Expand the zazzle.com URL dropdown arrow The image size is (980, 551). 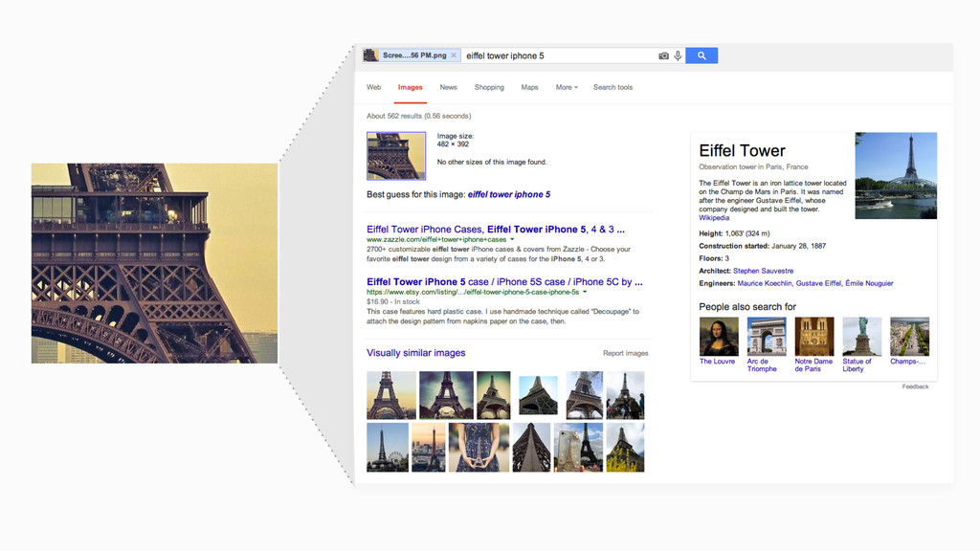(x=512, y=239)
